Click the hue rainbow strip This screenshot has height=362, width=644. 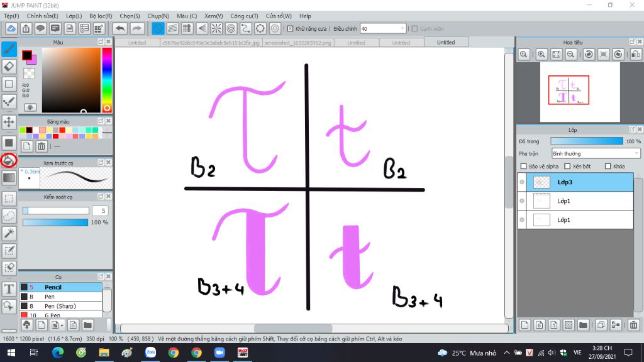(x=107, y=80)
